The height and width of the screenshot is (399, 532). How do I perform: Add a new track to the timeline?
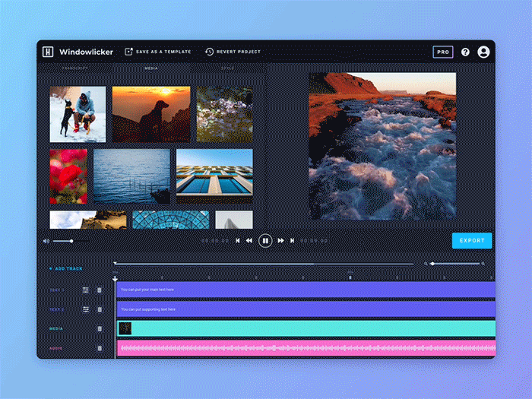66,269
